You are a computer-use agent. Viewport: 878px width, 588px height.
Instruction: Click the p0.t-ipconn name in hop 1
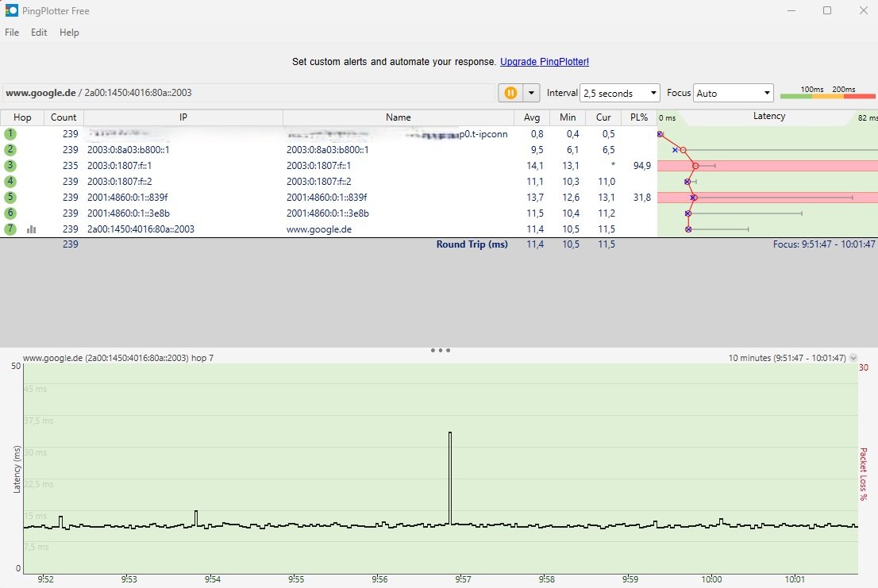(483, 134)
